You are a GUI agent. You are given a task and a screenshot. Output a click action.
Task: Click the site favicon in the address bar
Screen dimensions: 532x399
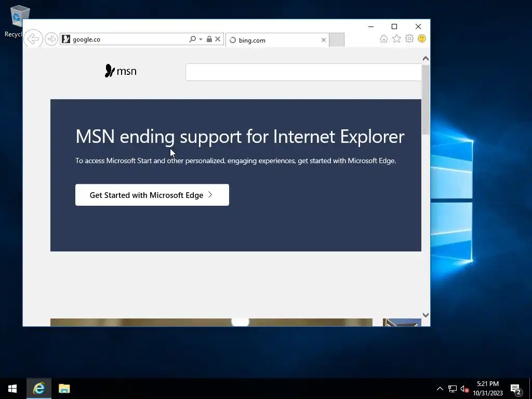[x=66, y=39]
